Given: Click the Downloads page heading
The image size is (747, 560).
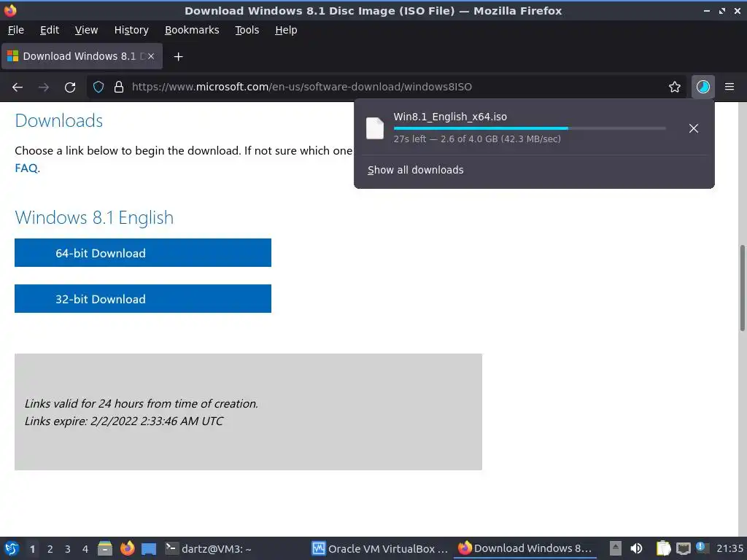Looking at the screenshot, I should (x=58, y=120).
